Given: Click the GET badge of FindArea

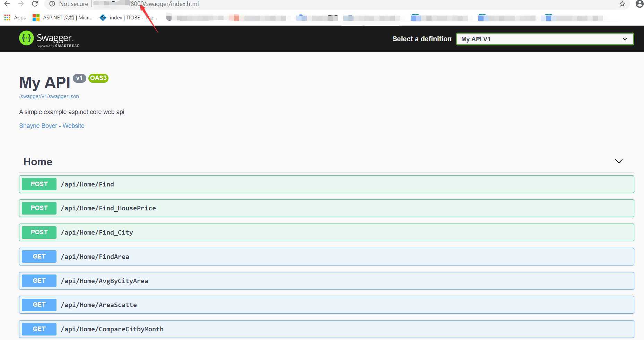Looking at the screenshot, I should (39, 256).
